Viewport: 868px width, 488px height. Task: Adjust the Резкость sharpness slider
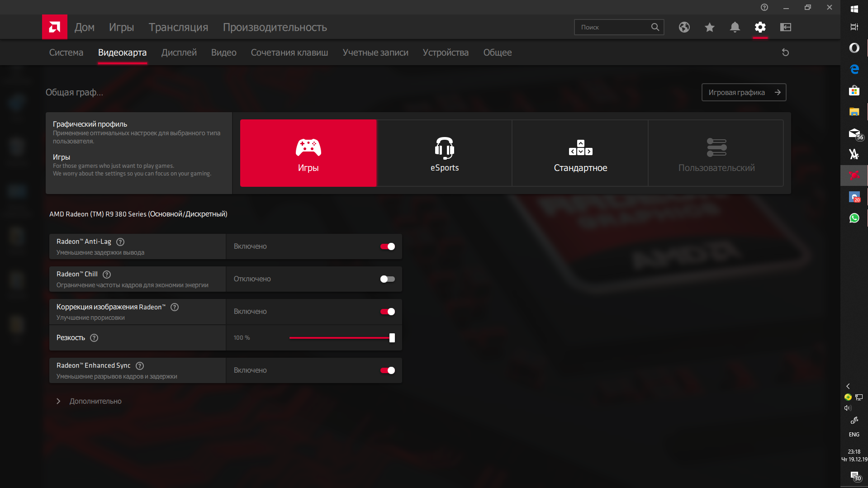coord(342,338)
